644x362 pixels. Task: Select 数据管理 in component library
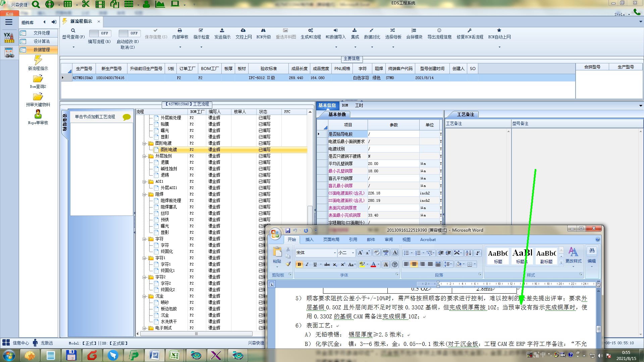41,50
